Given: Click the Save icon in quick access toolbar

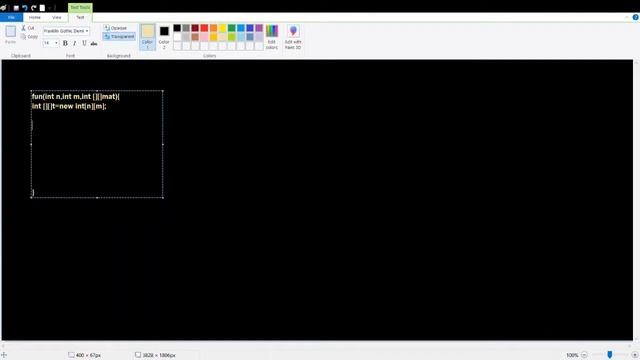Looking at the screenshot, I should pyautogui.click(x=16, y=8).
